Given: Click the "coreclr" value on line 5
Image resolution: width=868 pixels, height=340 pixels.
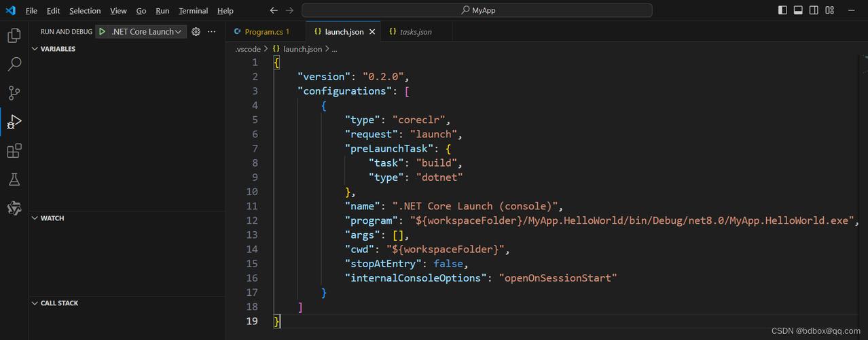Looking at the screenshot, I should [418, 120].
